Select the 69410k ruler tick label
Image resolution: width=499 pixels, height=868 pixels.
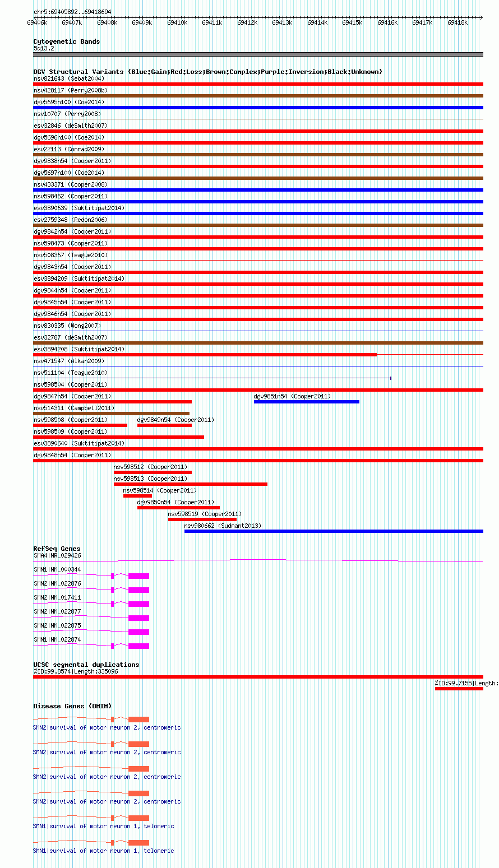pos(177,22)
